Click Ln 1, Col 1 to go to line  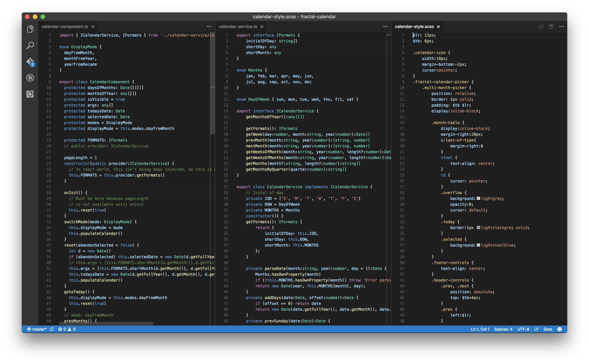480,329
